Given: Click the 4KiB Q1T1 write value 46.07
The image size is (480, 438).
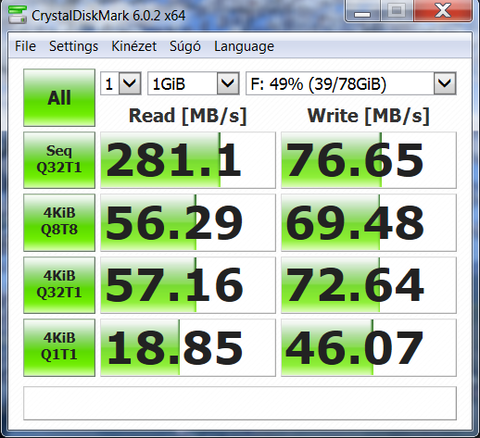Looking at the screenshot, I should tap(369, 348).
